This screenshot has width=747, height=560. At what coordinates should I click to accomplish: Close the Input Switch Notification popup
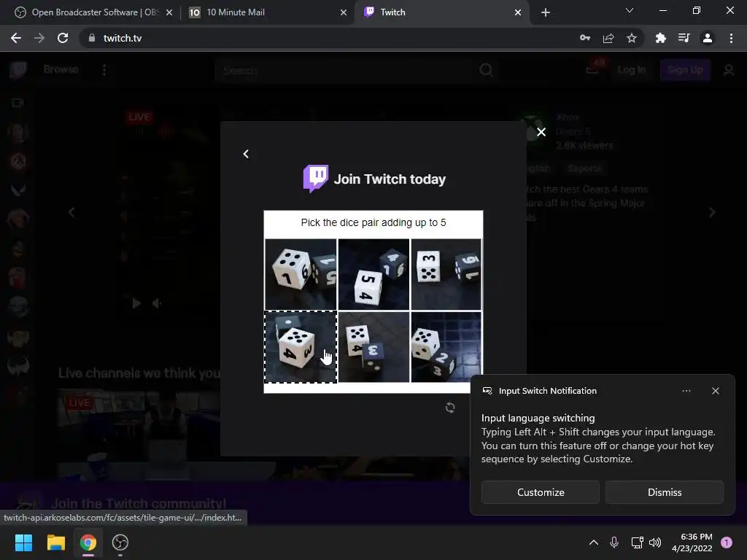(715, 391)
